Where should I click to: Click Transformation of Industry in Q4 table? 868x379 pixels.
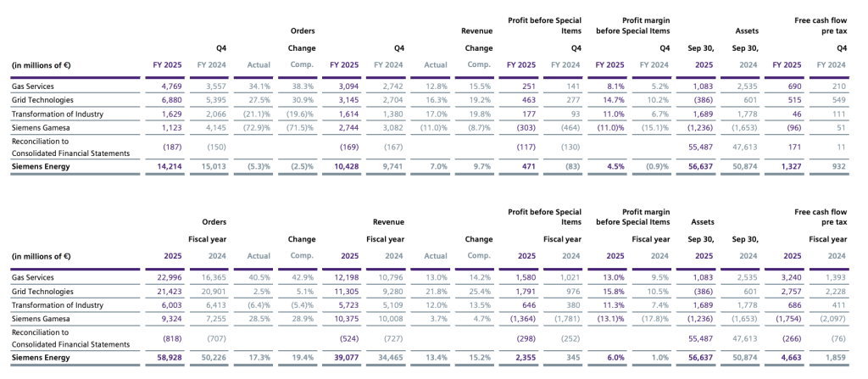coord(58,112)
